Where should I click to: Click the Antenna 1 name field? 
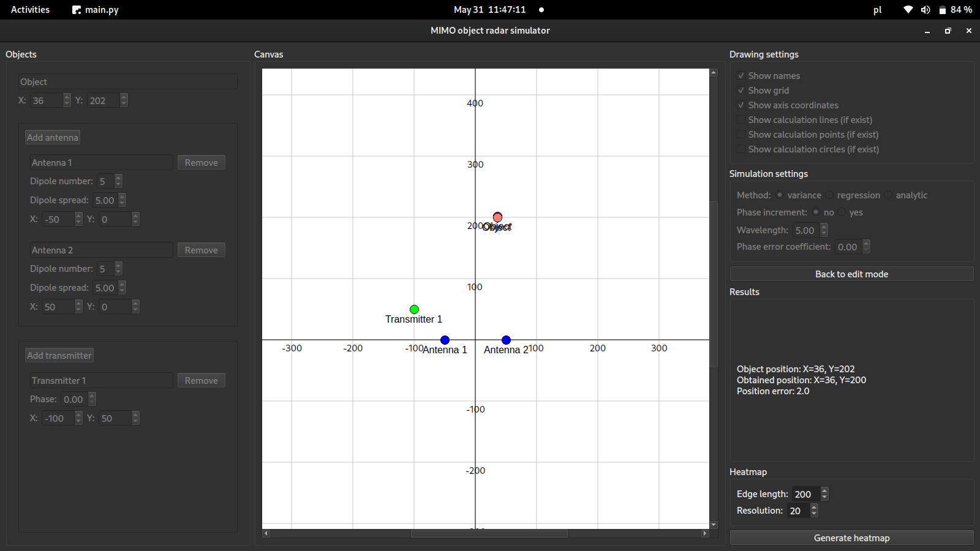click(x=101, y=162)
